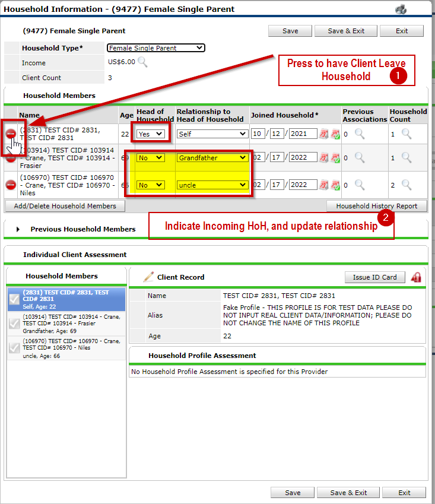Click the bottom Save & Exit button

coord(348,493)
